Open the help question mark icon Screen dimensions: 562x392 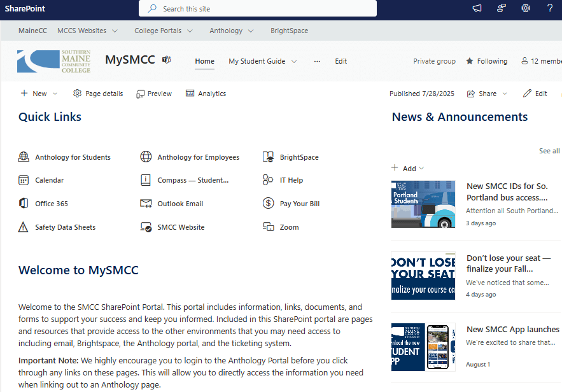[x=550, y=8]
